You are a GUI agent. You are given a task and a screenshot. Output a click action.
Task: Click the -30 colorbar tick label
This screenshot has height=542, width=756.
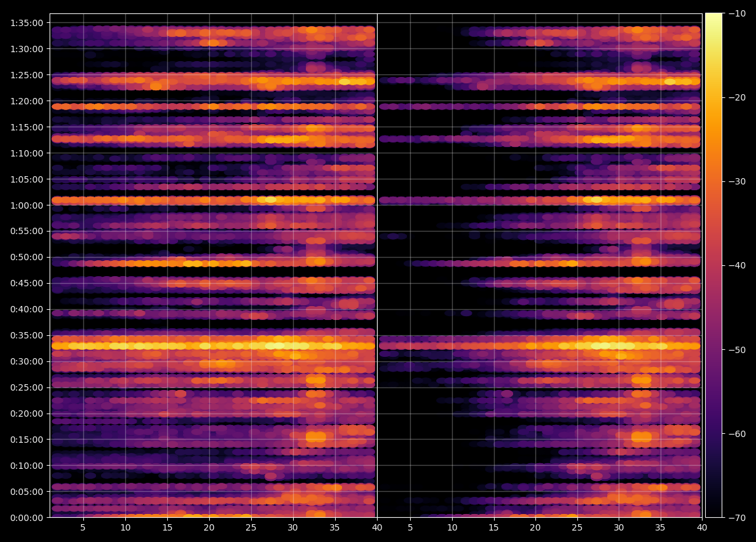(x=737, y=181)
